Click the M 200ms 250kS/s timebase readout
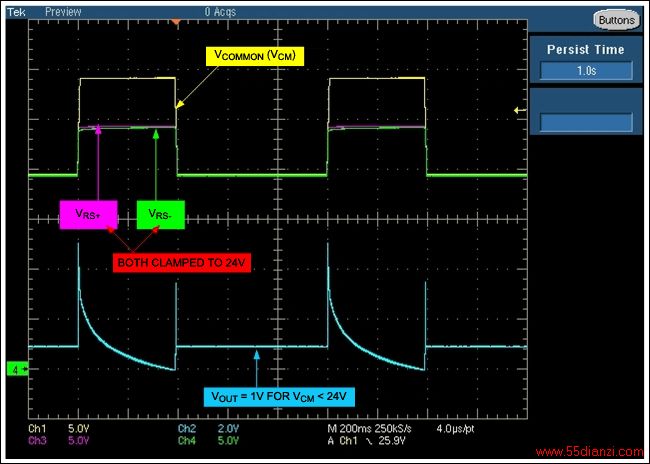Screen dimensions: 650x464 [369, 429]
